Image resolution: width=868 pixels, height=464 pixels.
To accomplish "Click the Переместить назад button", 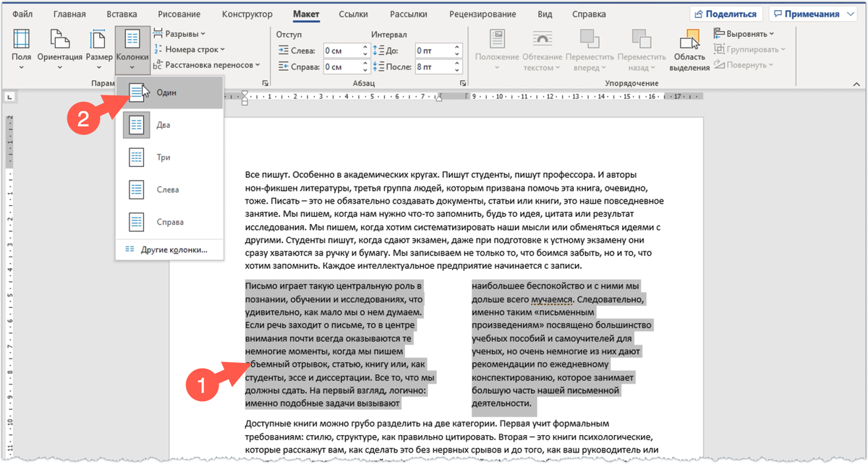I will [x=642, y=49].
